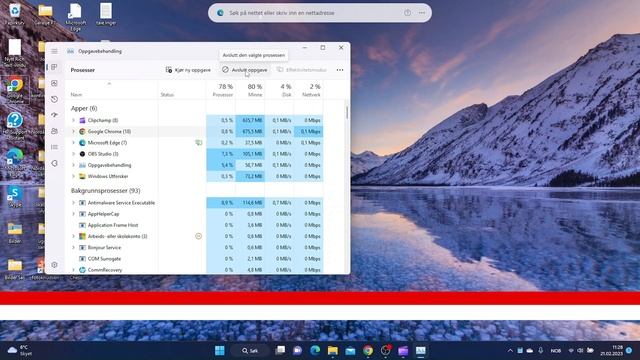Expand the Microsoft Edge process group
The height and width of the screenshot is (360, 640).
(73, 143)
